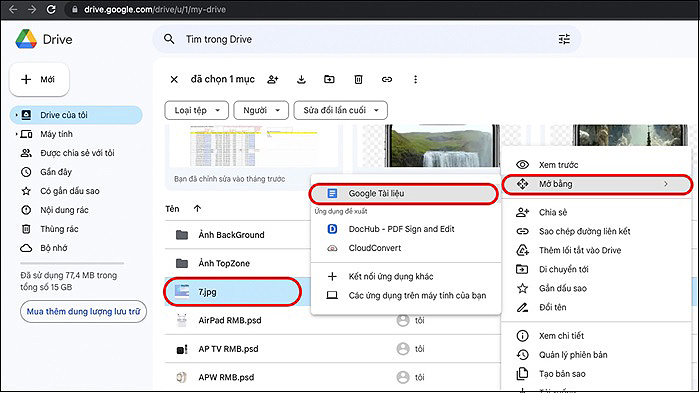Select Drive của tôi in sidebar

pyautogui.click(x=76, y=115)
